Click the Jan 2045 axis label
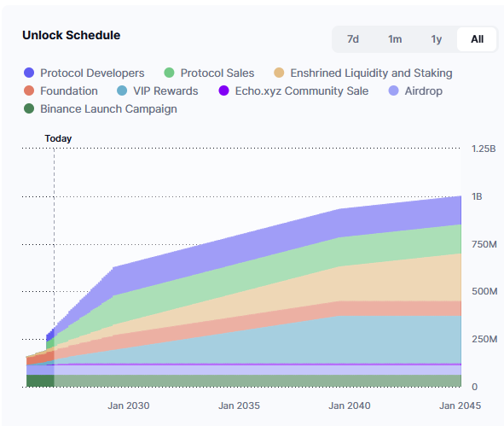The height and width of the screenshot is (426, 504). point(460,406)
